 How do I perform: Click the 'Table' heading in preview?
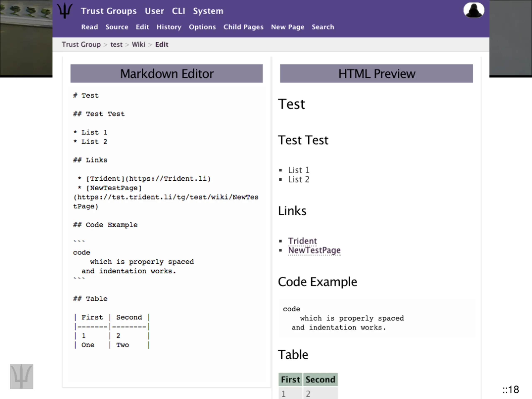click(x=293, y=355)
